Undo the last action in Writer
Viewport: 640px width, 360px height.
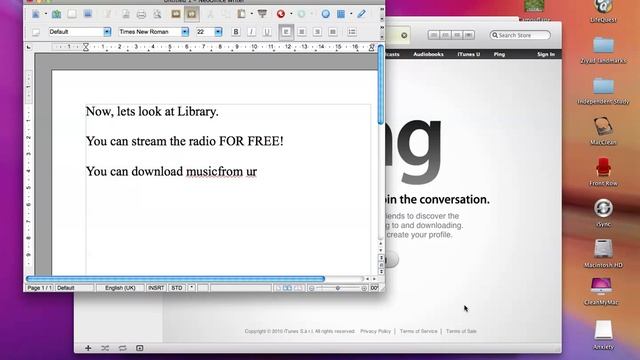coord(281,14)
